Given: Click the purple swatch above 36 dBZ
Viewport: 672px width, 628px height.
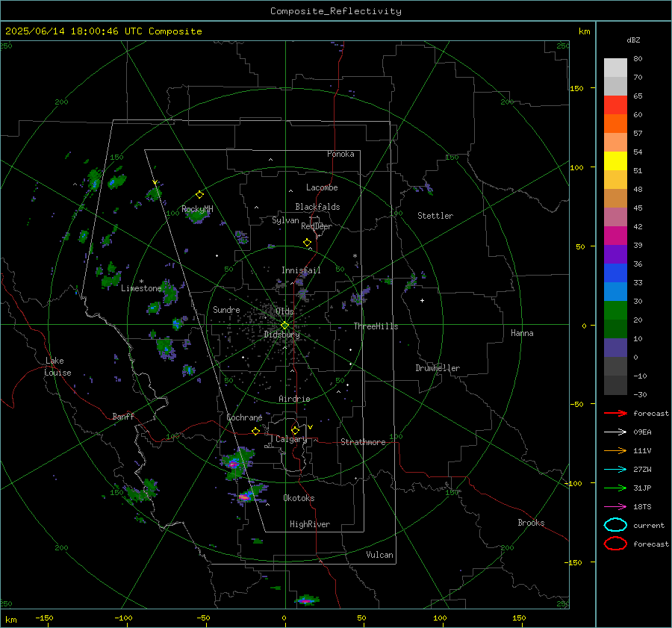Looking at the screenshot, I should [x=615, y=255].
